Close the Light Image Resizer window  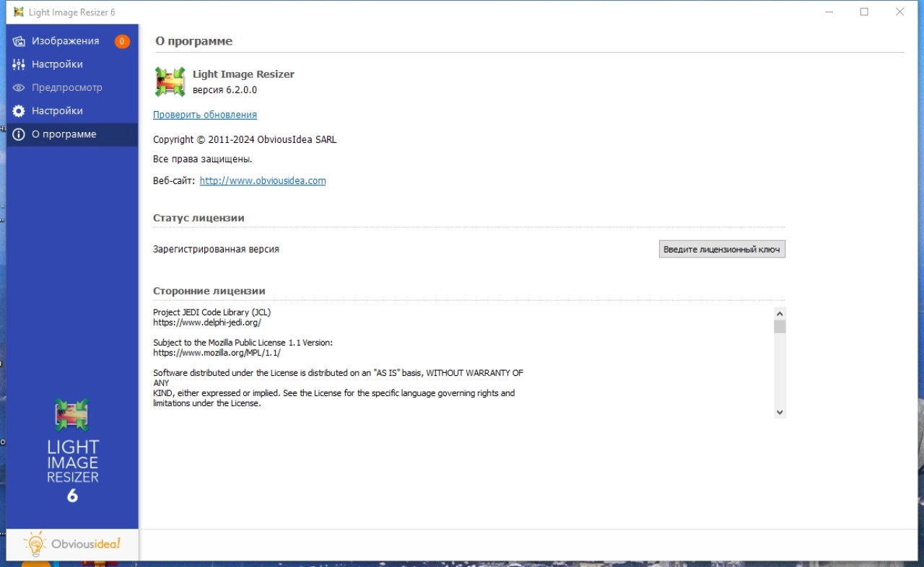(x=899, y=12)
